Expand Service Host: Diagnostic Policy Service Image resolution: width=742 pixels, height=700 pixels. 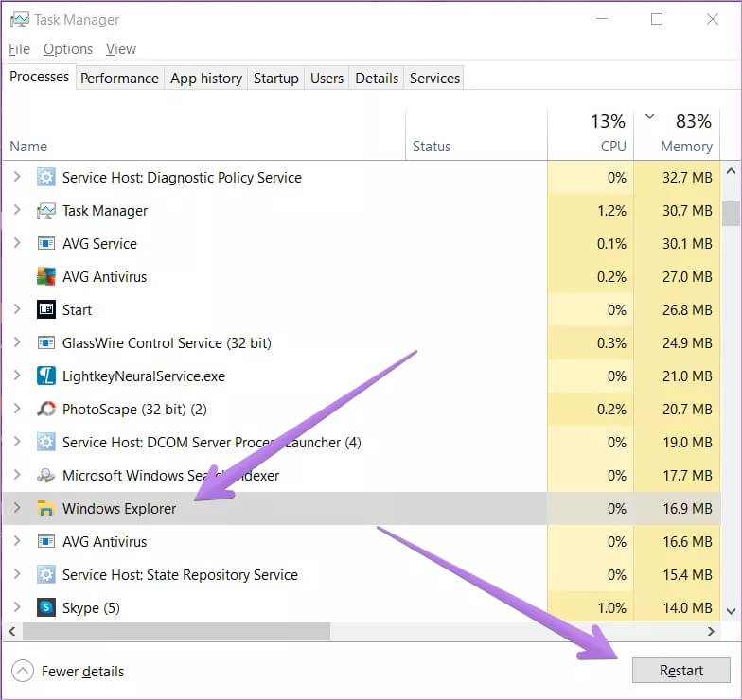[x=17, y=177]
